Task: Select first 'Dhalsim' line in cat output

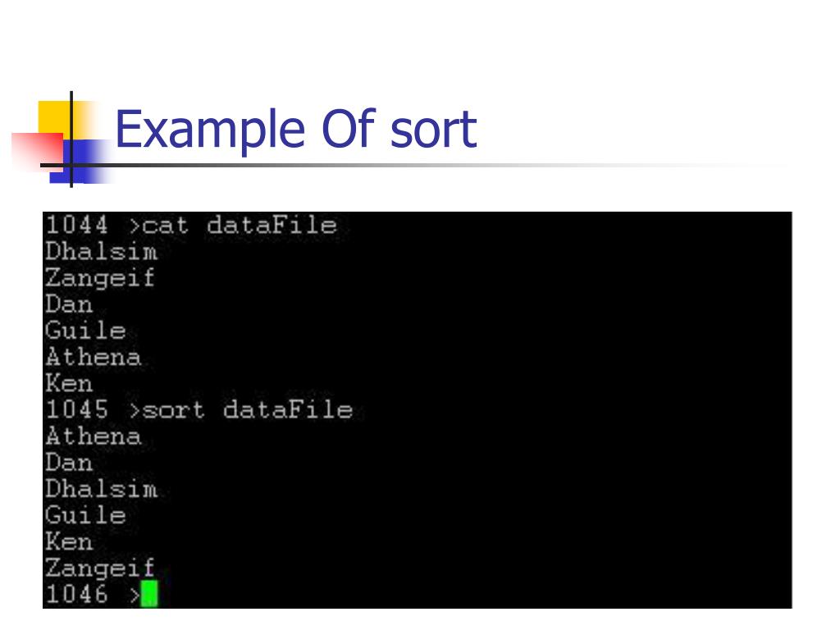Action: (x=101, y=251)
